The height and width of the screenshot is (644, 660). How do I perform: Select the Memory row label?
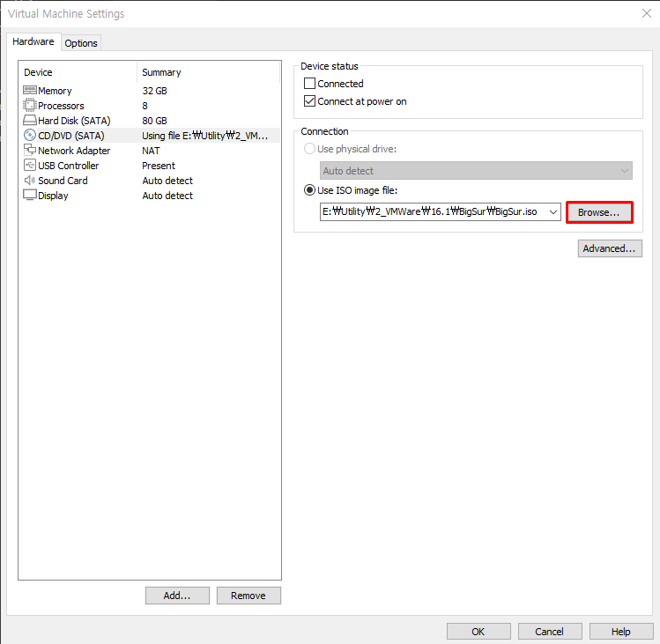(55, 91)
